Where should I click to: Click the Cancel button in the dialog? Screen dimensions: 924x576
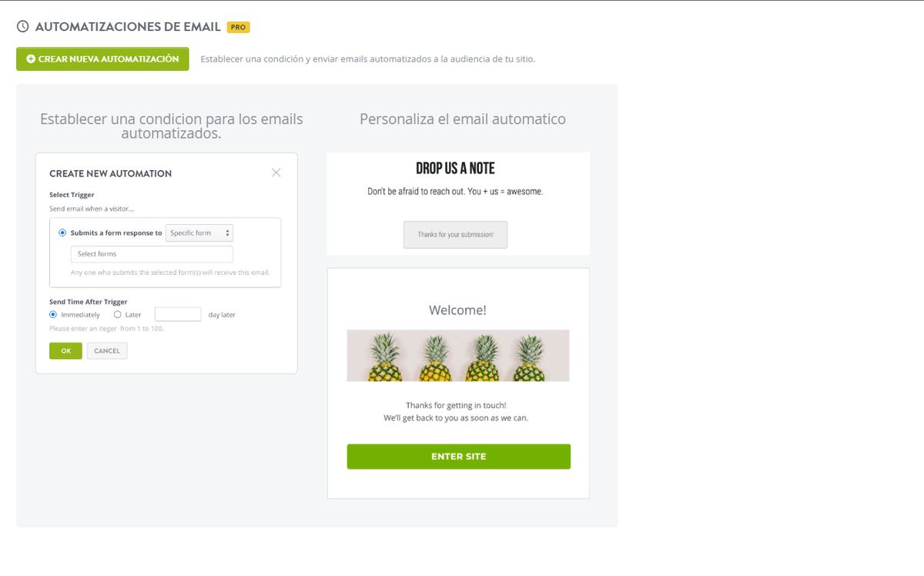coord(107,350)
